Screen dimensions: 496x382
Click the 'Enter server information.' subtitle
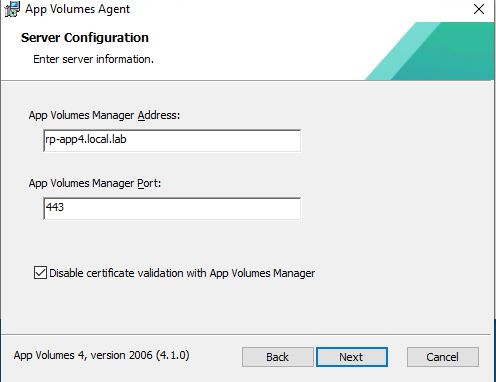click(93, 59)
